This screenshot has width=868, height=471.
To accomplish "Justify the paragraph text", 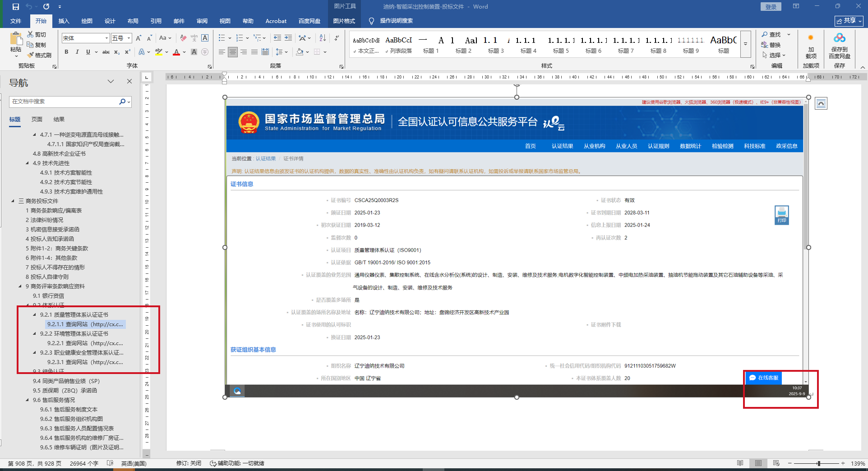I will pos(254,52).
